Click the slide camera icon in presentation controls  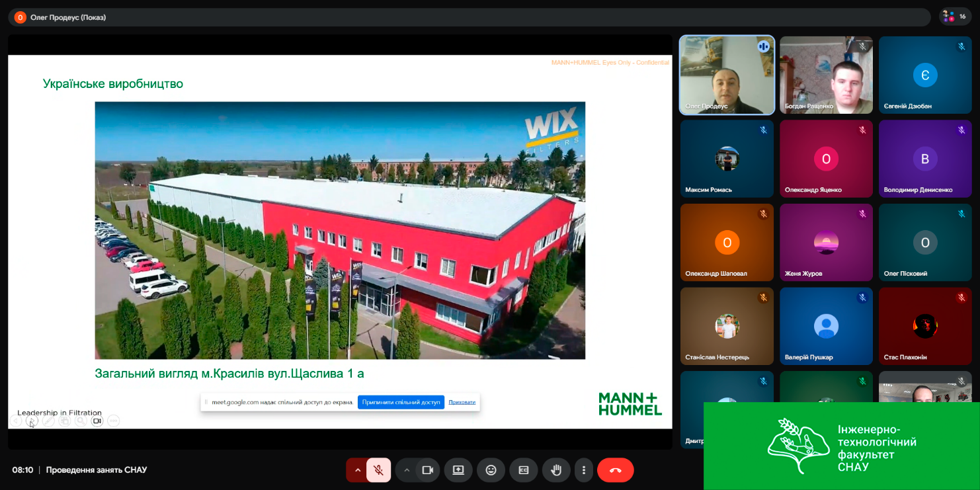point(97,421)
